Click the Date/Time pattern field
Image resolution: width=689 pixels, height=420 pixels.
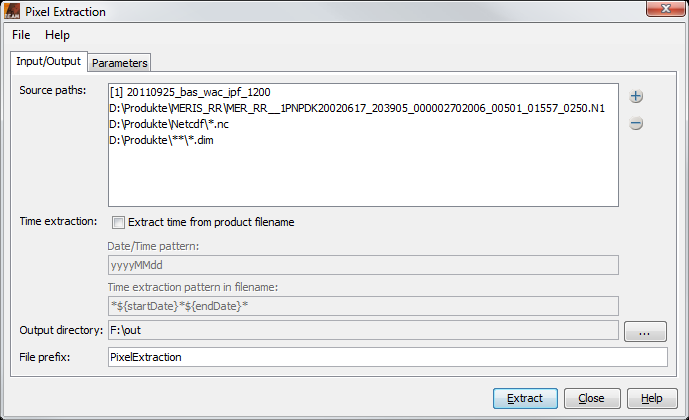click(x=362, y=265)
